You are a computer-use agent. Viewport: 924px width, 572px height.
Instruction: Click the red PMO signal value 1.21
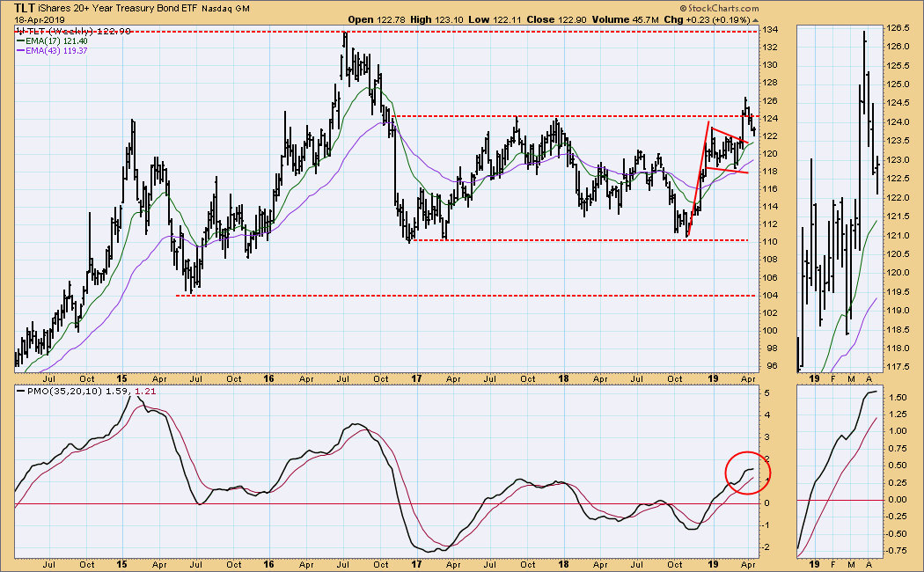(x=145, y=391)
